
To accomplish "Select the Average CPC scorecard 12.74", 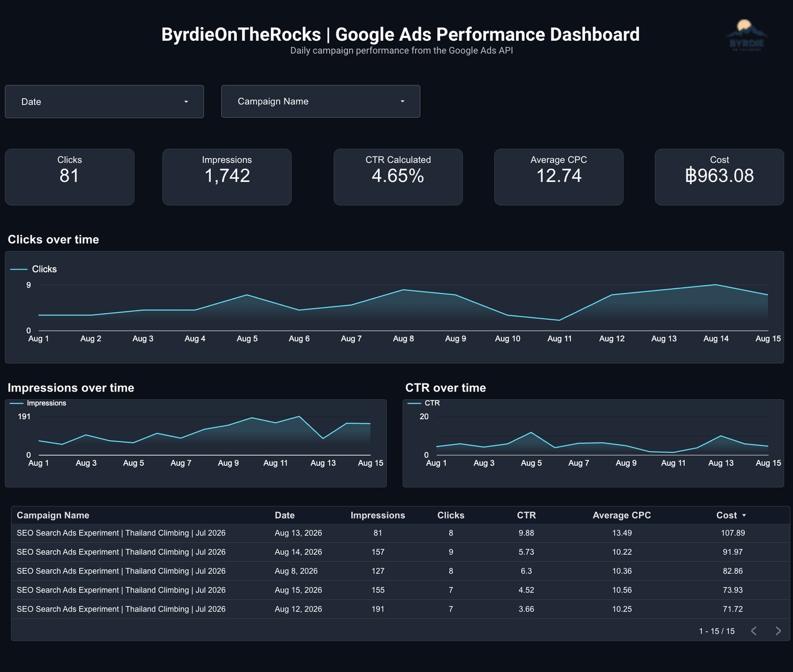I will 559,177.
